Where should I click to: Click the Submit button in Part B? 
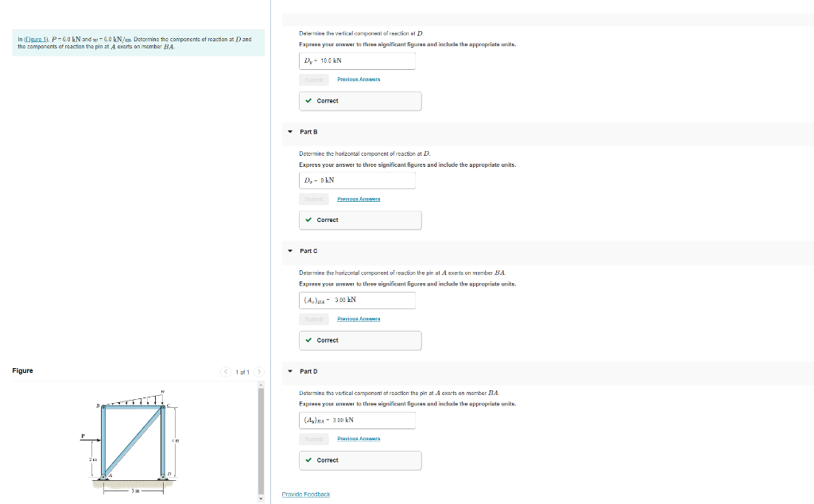313,200
